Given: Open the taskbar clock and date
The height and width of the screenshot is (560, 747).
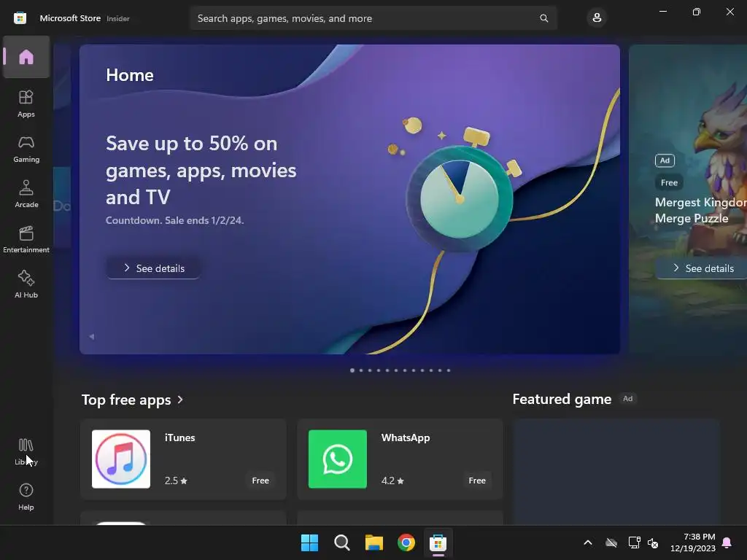Looking at the screenshot, I should (693, 542).
